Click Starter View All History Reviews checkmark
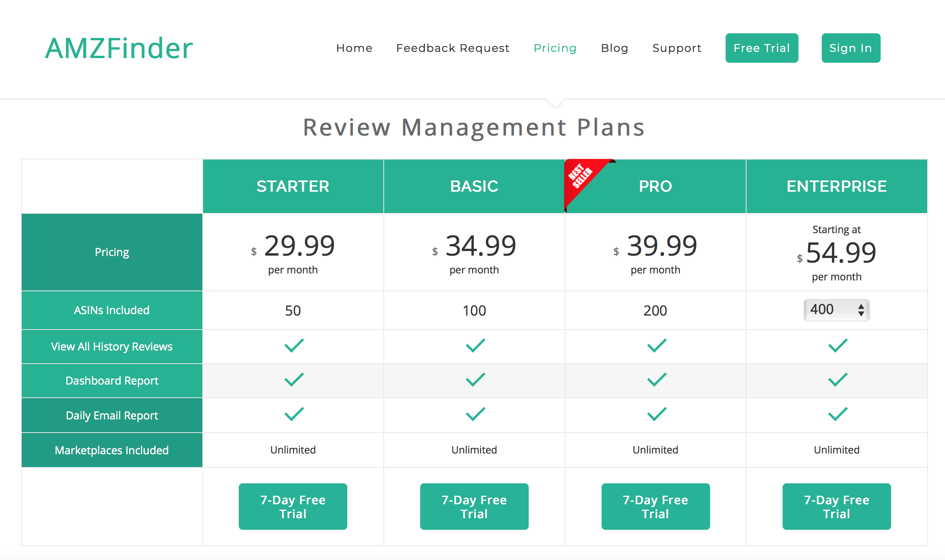Viewport: 945px width, 560px height. [x=294, y=345]
